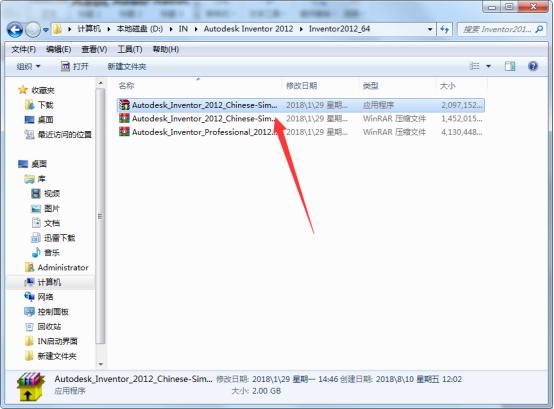Select the 1,452,015 WinRAR archive icon
This screenshot has height=409, width=554.
124,118
